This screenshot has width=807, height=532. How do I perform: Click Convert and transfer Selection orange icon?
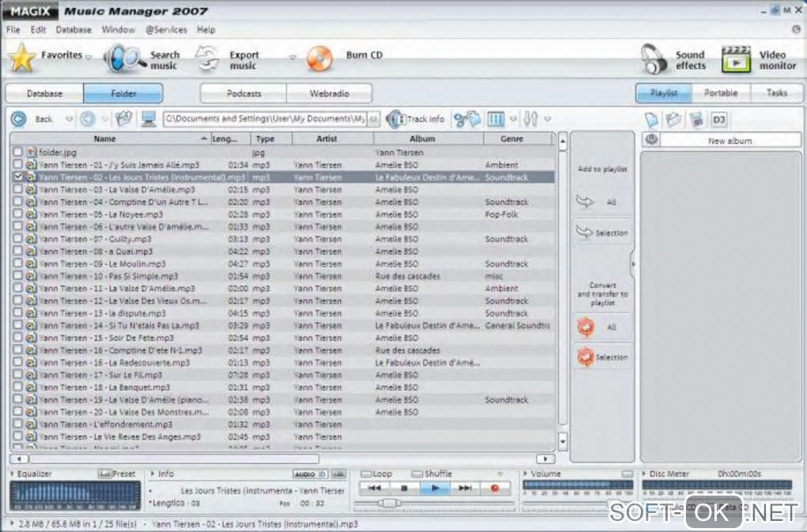585,357
